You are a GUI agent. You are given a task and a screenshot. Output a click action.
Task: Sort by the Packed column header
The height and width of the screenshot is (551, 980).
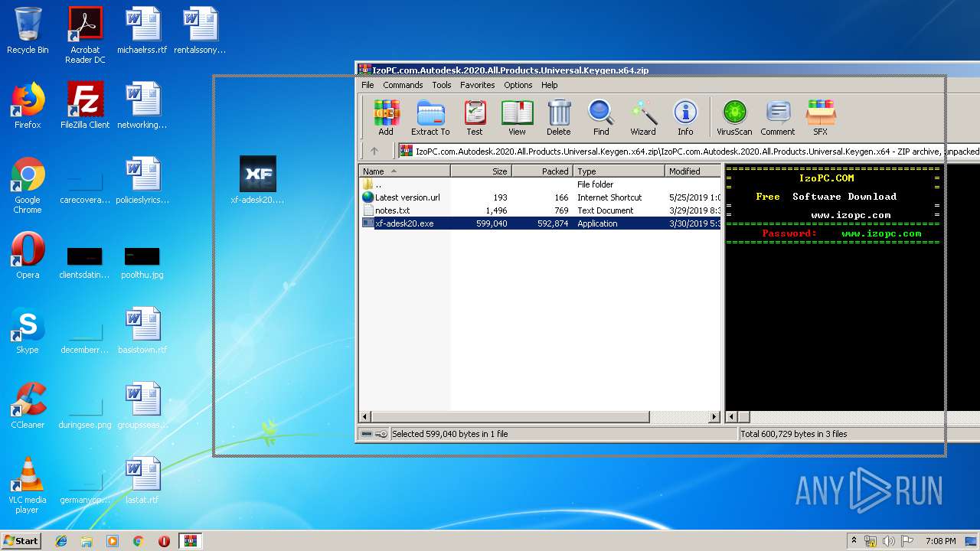pyautogui.click(x=542, y=171)
